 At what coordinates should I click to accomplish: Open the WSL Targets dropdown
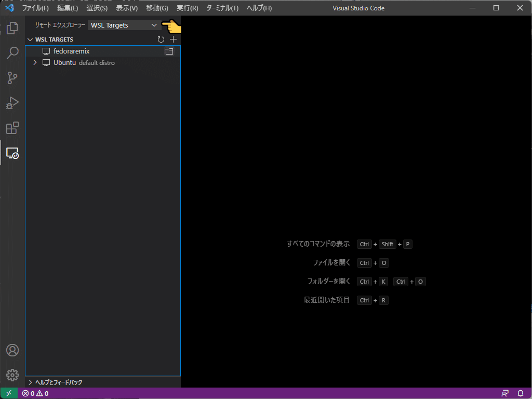124,25
